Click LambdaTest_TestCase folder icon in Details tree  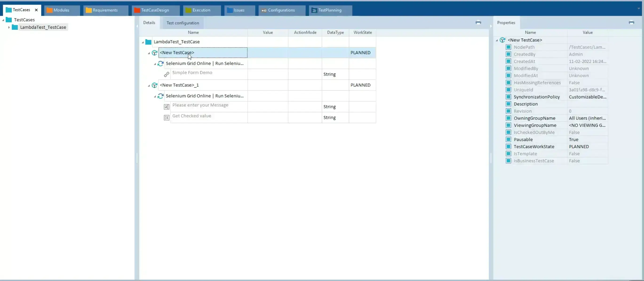(x=148, y=42)
